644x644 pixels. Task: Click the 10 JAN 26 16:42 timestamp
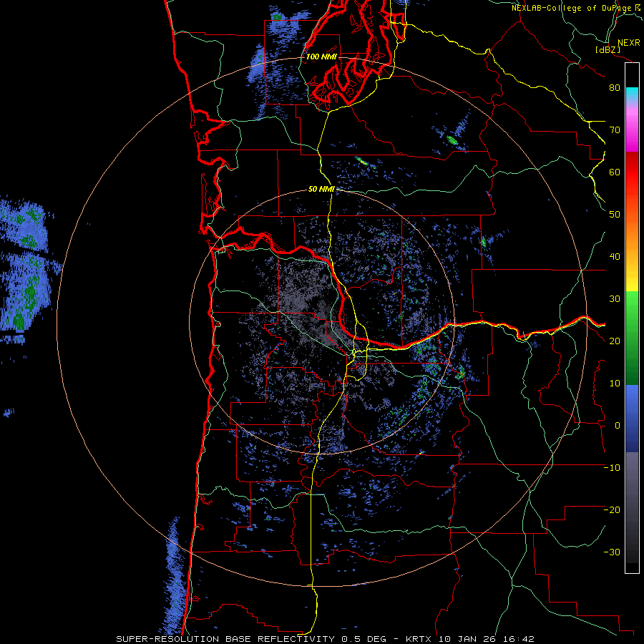pos(487,639)
